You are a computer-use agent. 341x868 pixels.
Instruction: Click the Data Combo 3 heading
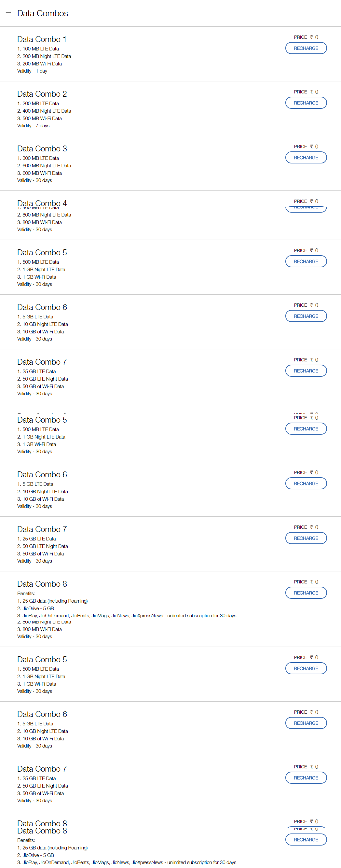(x=42, y=148)
